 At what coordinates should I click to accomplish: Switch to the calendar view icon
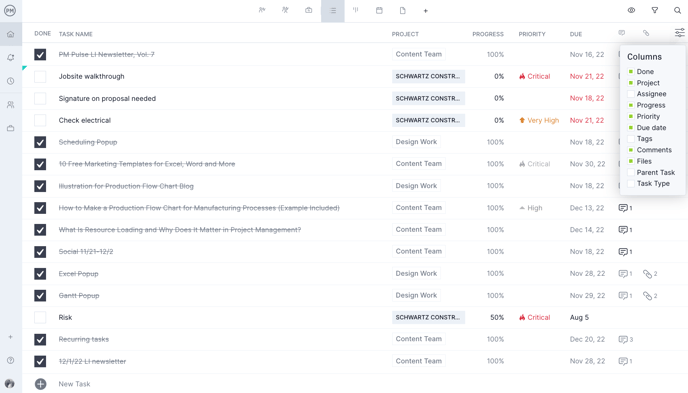click(x=380, y=11)
